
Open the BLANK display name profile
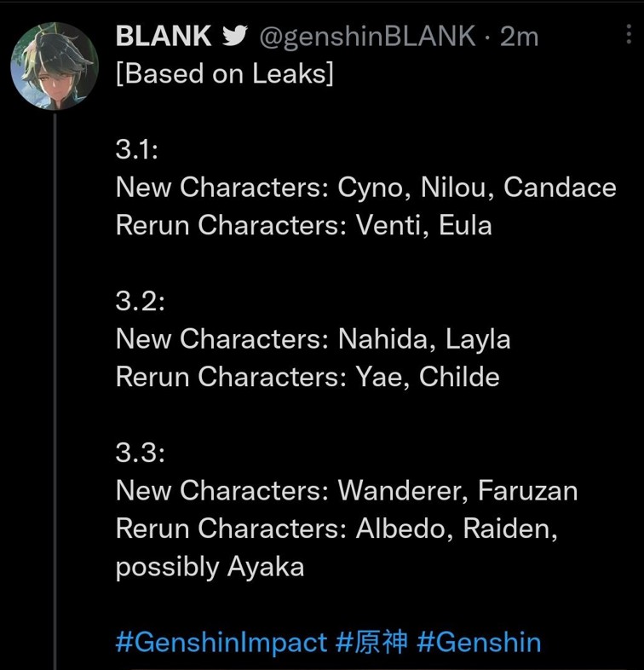coord(163,36)
